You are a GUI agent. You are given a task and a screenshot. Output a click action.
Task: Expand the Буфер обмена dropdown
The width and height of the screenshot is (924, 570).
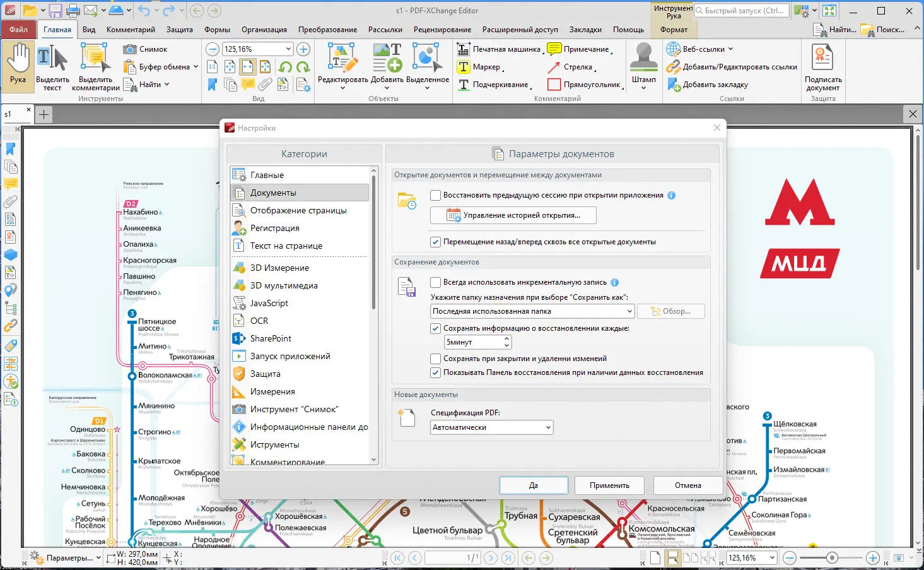coord(196,67)
